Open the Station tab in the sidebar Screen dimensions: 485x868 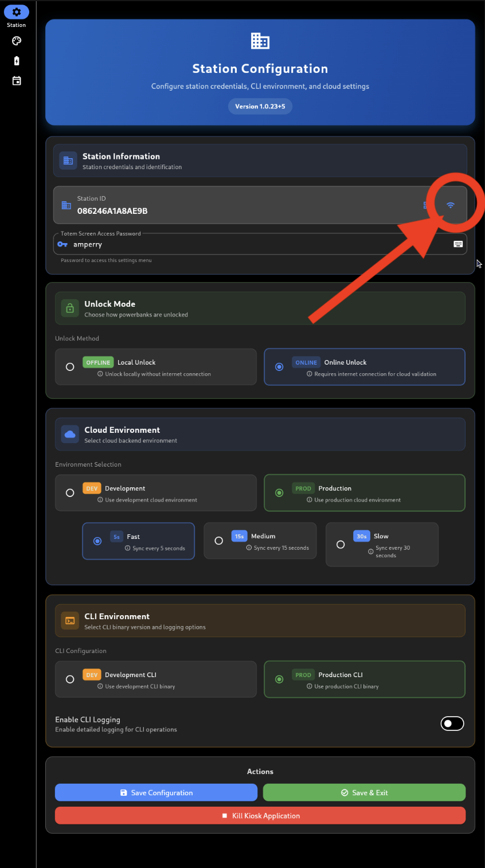click(x=16, y=11)
